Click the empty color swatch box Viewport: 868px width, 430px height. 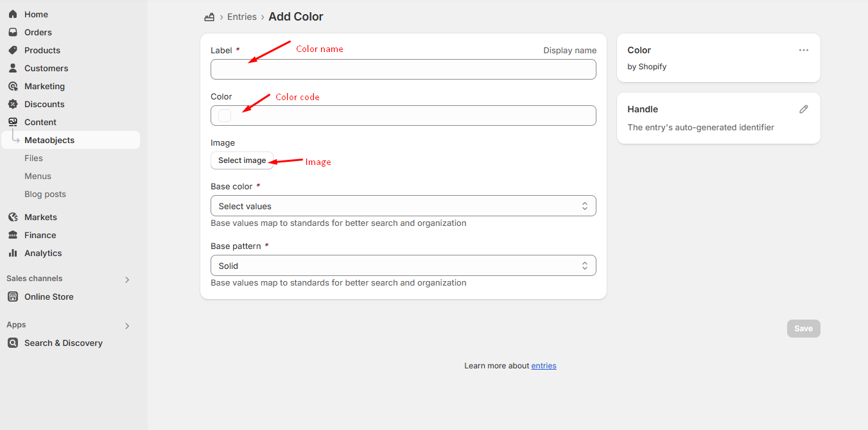point(225,116)
